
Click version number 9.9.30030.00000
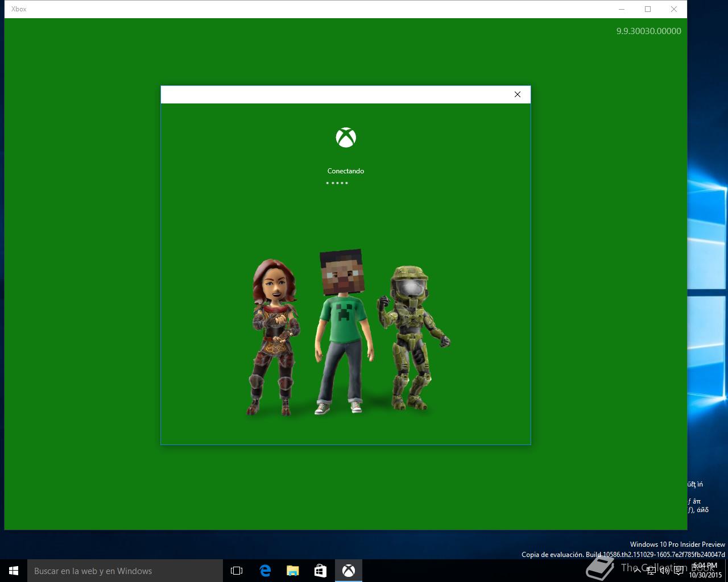tap(648, 31)
